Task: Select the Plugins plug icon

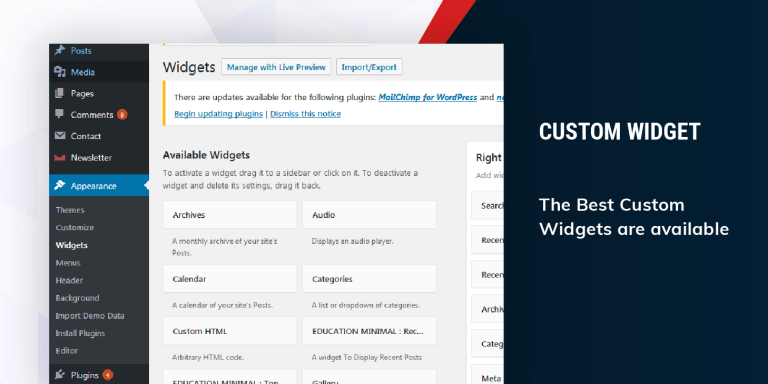Action: pos(60,375)
